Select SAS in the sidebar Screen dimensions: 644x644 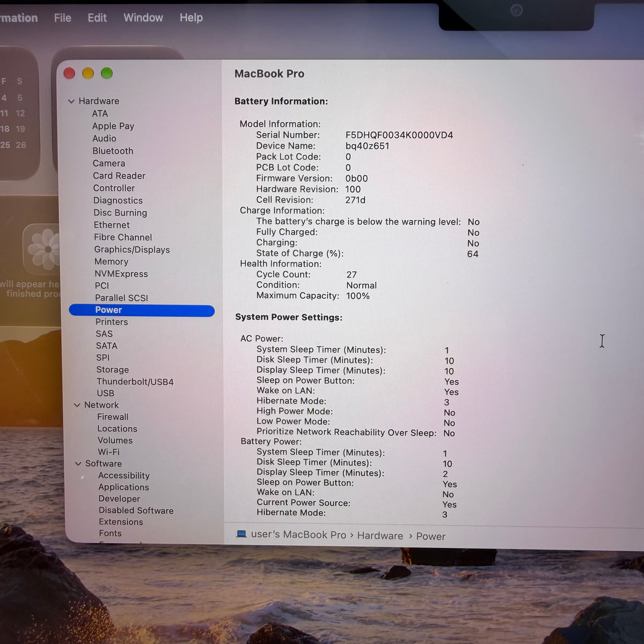tap(104, 334)
